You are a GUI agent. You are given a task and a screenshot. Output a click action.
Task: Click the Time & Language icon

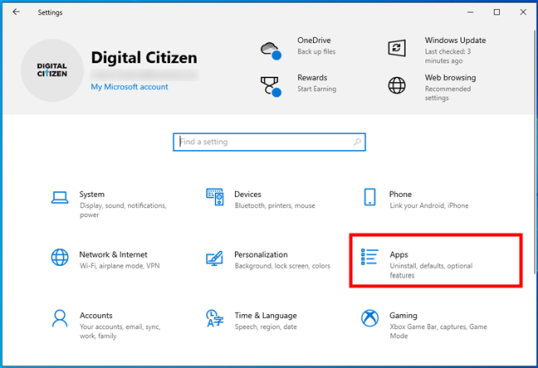pos(215,318)
